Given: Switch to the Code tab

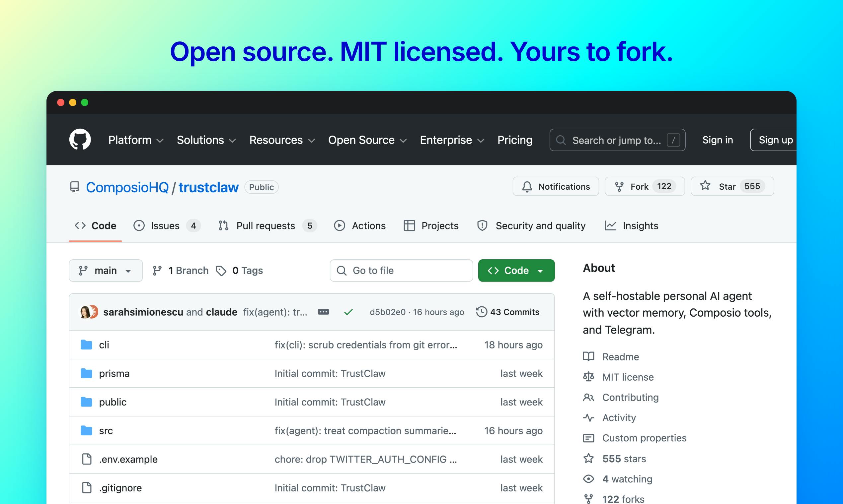Looking at the screenshot, I should [96, 226].
